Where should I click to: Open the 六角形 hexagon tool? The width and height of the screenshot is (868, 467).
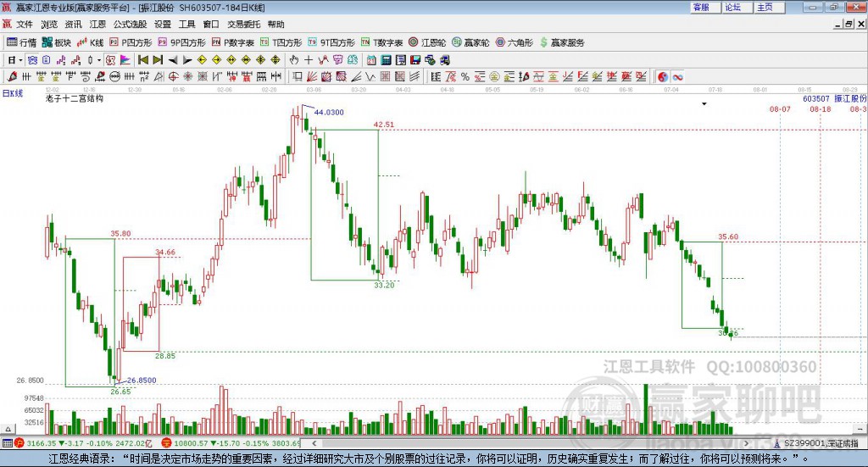tap(515, 42)
